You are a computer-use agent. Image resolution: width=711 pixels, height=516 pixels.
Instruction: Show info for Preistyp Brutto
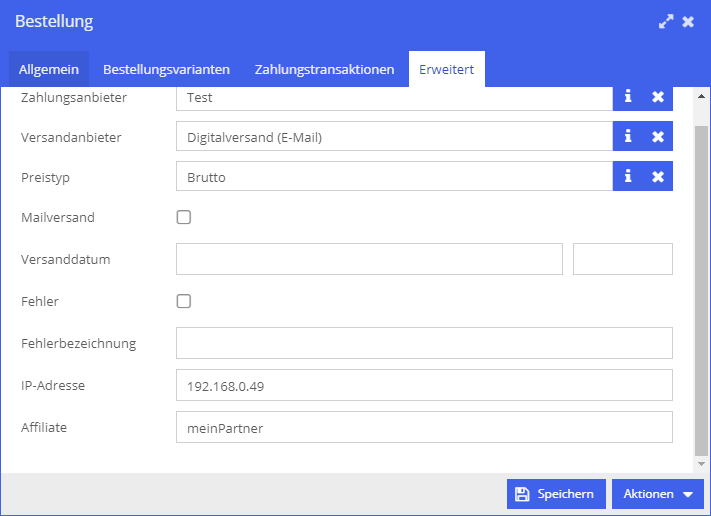click(628, 176)
